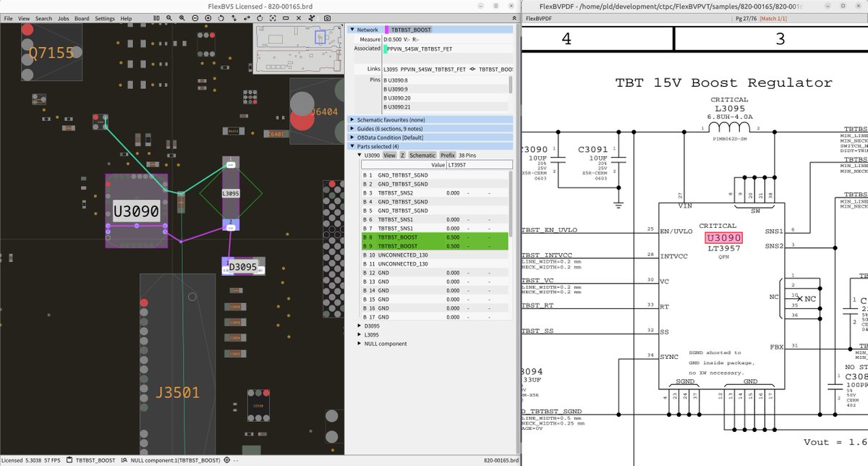The width and height of the screenshot is (868, 466).
Task: Collapse the Network section
Action: [x=352, y=30]
